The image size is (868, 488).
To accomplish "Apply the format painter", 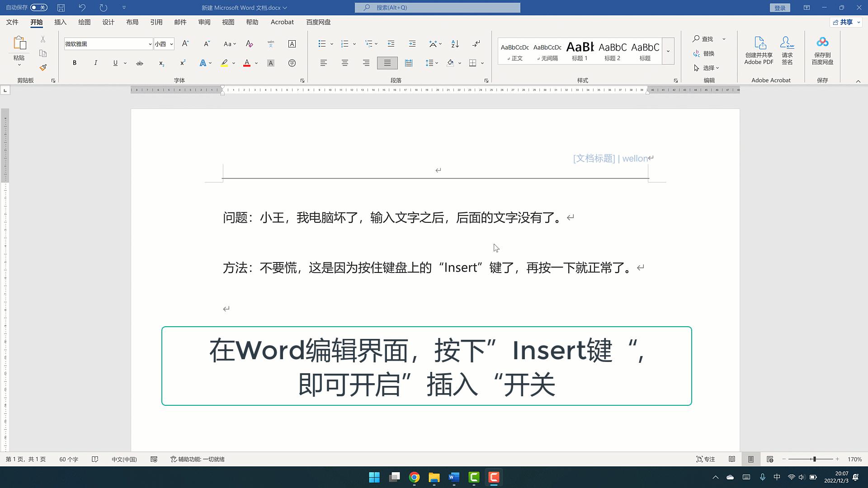I will click(x=43, y=67).
